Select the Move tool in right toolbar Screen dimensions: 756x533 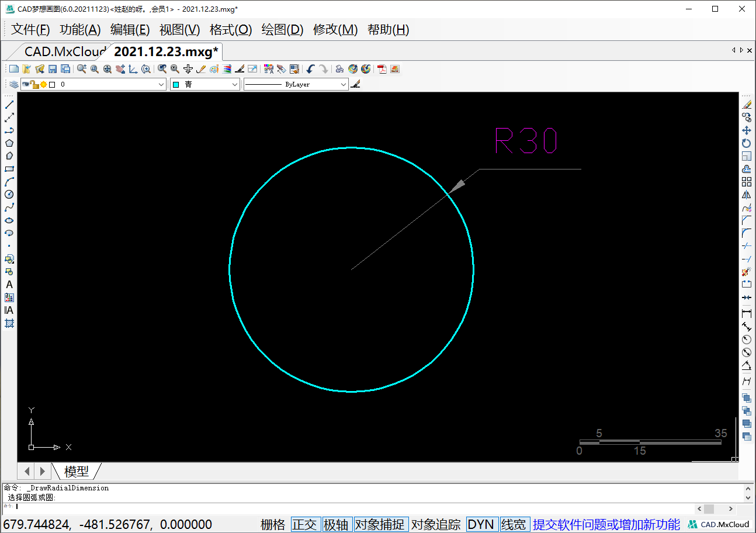pos(747,130)
